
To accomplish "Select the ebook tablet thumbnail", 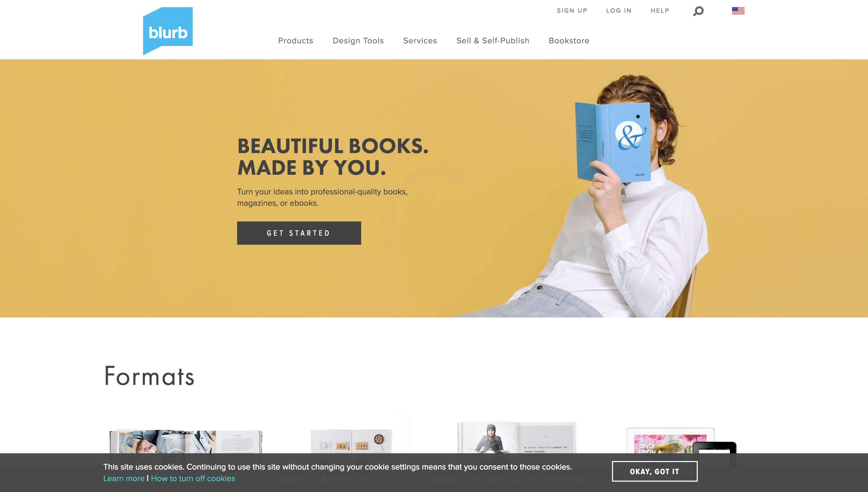I will tap(681, 441).
